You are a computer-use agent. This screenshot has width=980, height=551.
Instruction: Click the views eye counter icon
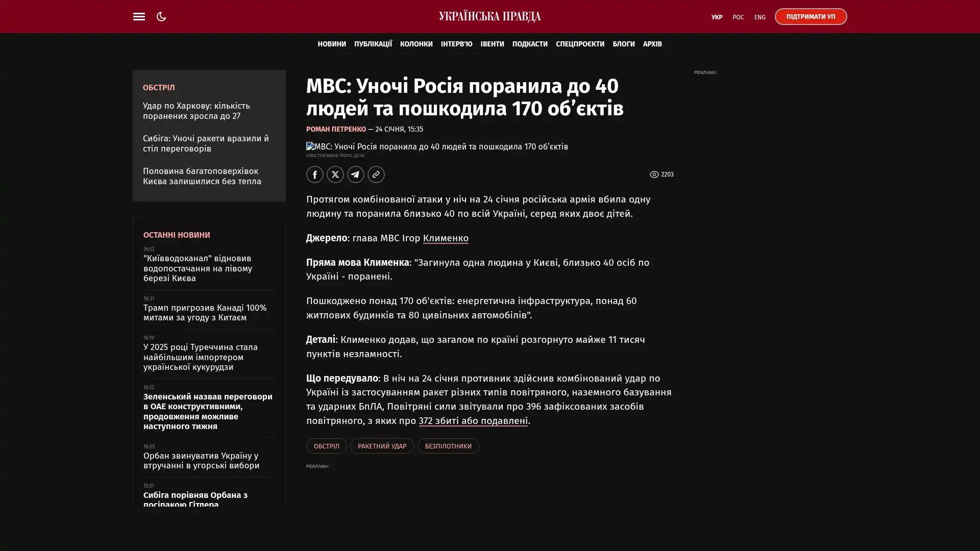pyautogui.click(x=654, y=174)
